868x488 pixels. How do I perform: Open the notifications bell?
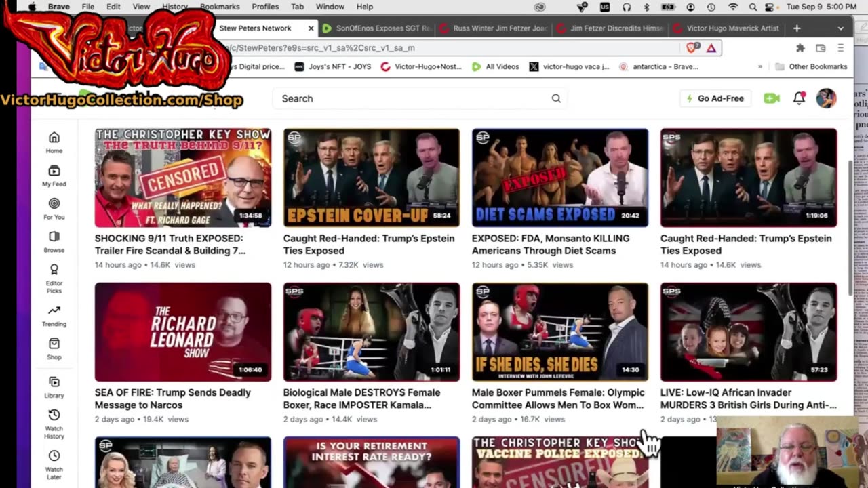[x=800, y=98]
